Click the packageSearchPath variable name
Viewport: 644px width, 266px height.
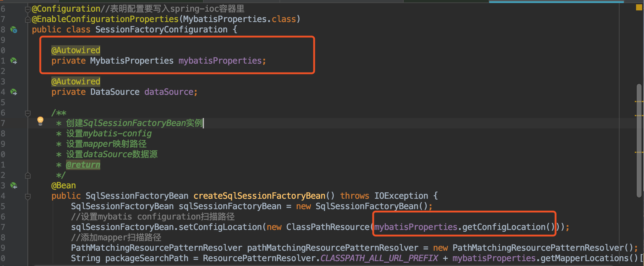[x=147, y=258]
